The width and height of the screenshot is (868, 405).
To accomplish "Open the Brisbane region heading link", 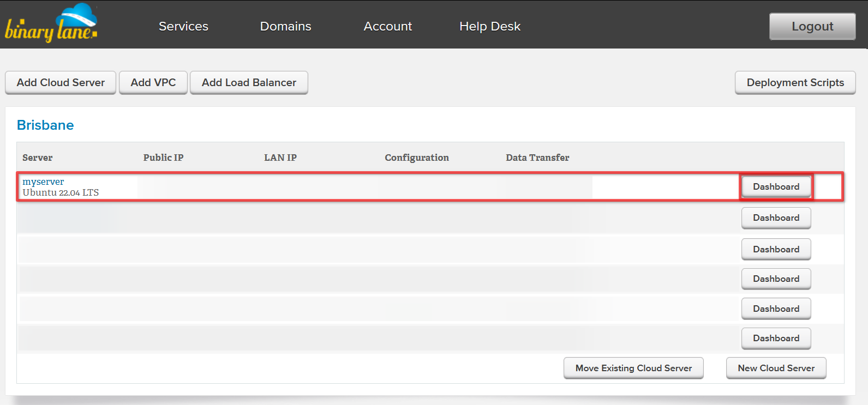I will [45, 125].
